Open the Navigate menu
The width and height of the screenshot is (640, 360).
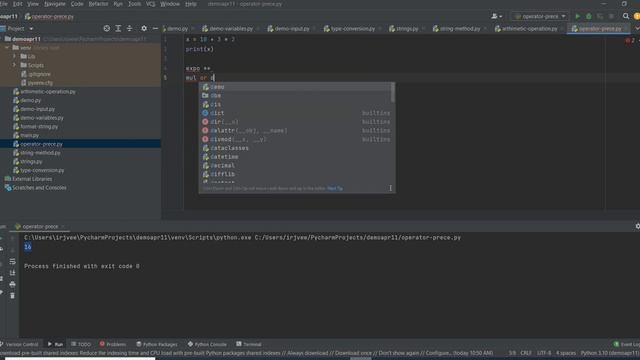pyautogui.click(x=55, y=4)
